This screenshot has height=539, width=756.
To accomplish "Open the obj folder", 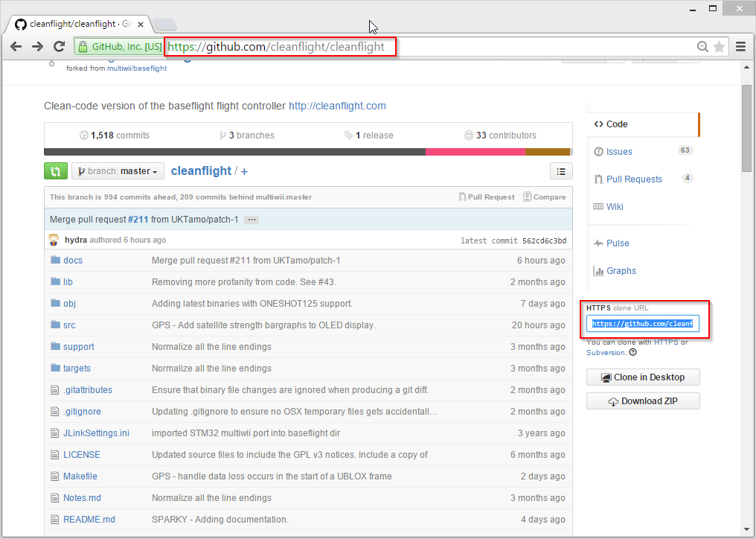I will coord(69,304).
